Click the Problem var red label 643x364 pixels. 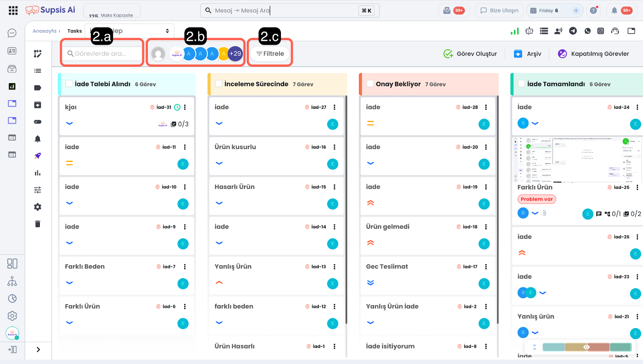pyautogui.click(x=537, y=199)
